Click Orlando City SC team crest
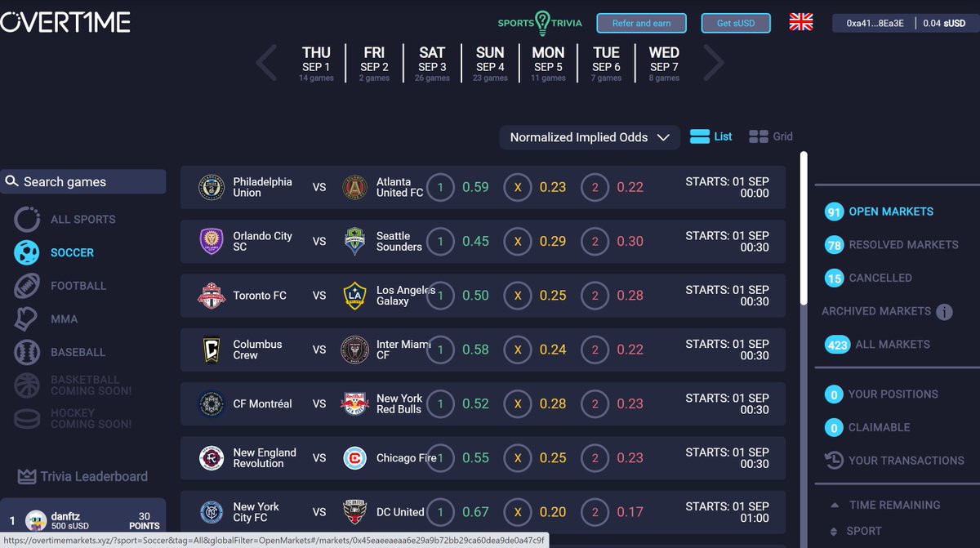980x548 pixels. click(x=212, y=241)
